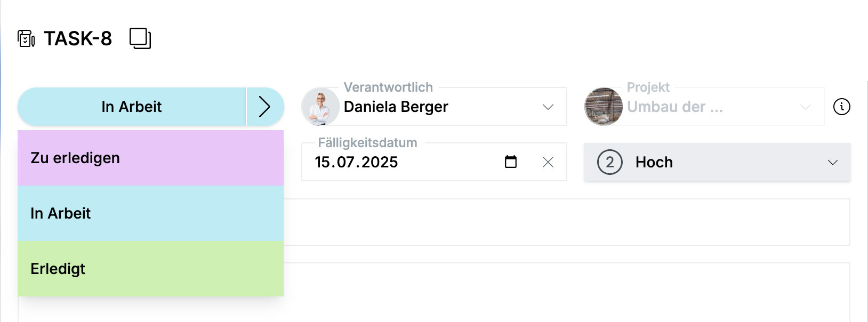This screenshot has height=322, width=868.
Task: Click the 15.07.2025 date field
Action: pyautogui.click(x=434, y=162)
